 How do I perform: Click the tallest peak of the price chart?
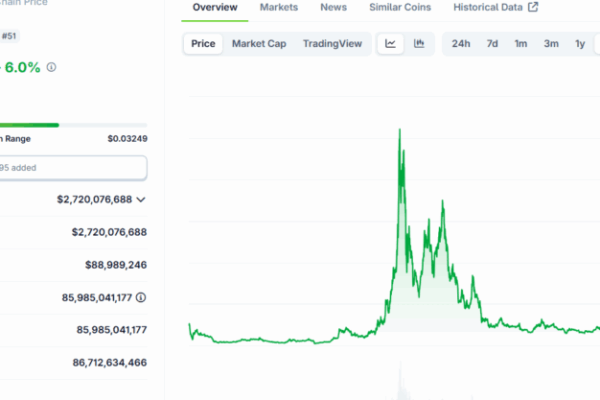[400, 131]
